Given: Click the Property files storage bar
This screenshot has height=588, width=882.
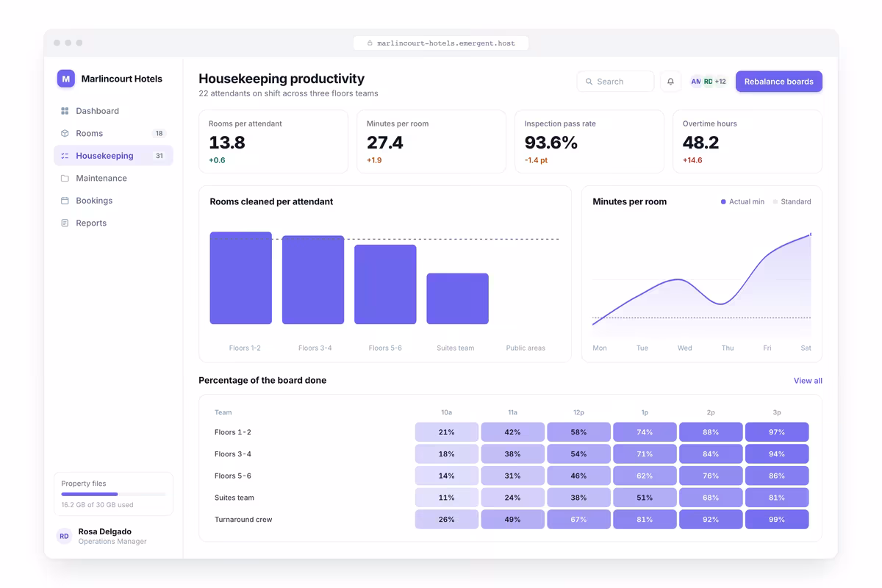Looking at the screenshot, I should click(x=113, y=494).
